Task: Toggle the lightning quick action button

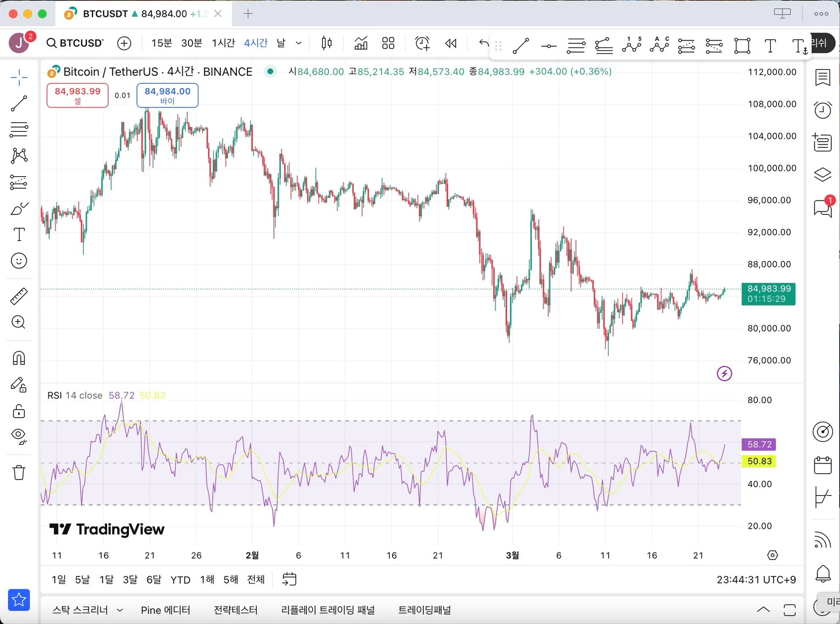Action: [x=724, y=373]
